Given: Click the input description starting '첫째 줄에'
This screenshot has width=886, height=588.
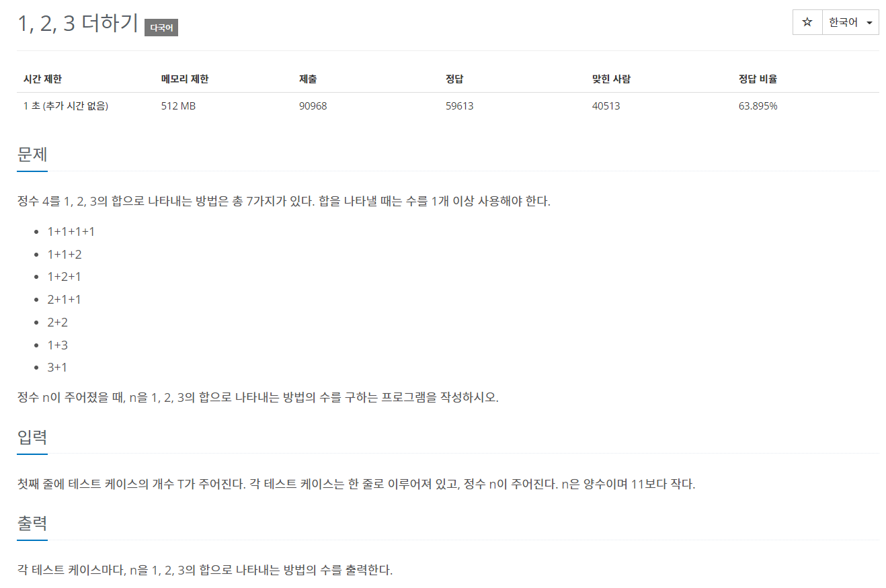Looking at the screenshot, I should pyautogui.click(x=356, y=484).
